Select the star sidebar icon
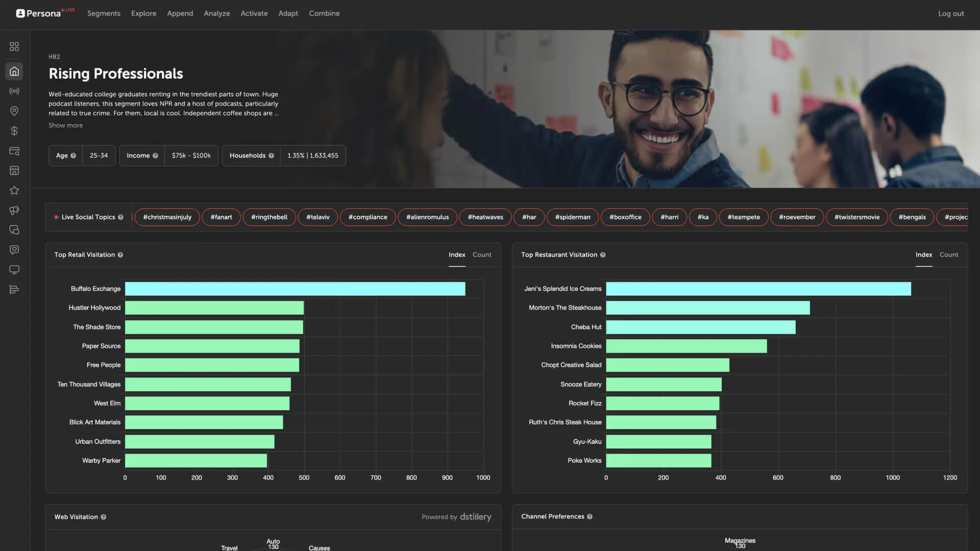980x551 pixels. [14, 190]
